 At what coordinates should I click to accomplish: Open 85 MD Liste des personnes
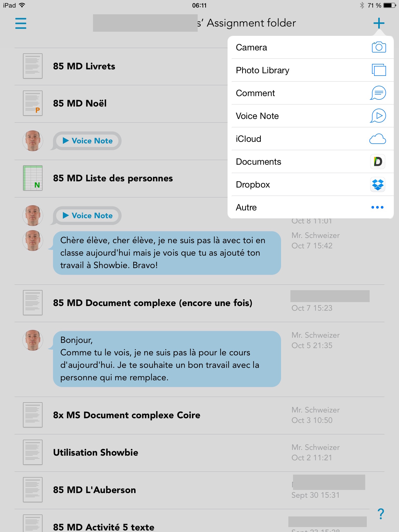pos(113,178)
